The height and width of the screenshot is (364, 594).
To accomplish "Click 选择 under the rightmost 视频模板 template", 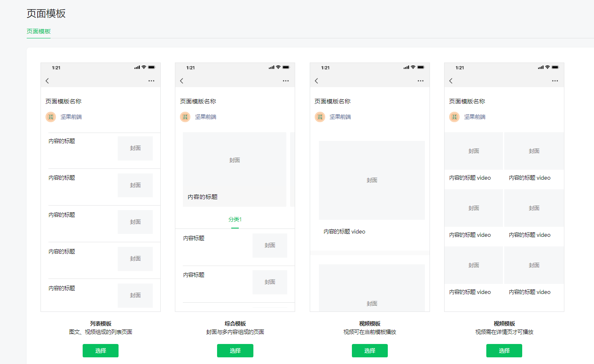I will 504,351.
